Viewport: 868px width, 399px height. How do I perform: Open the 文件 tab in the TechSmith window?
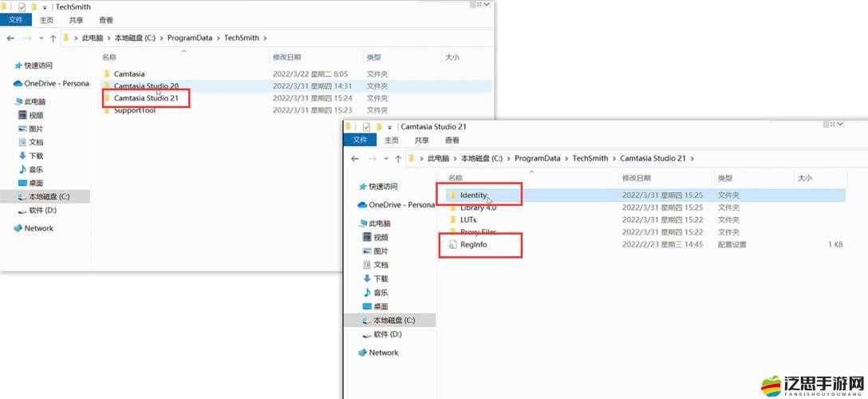(x=16, y=20)
